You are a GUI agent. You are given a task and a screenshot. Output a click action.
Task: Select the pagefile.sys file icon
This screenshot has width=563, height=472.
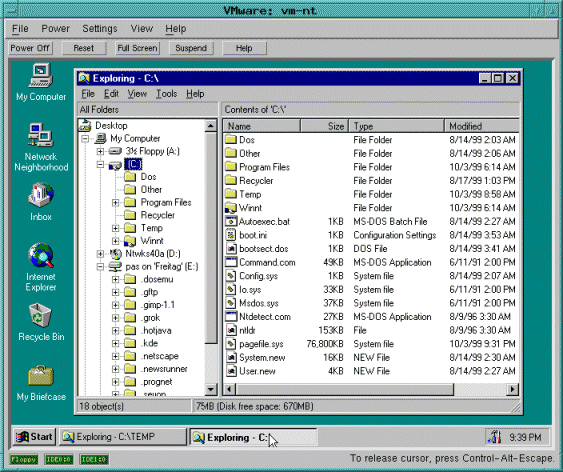click(231, 344)
